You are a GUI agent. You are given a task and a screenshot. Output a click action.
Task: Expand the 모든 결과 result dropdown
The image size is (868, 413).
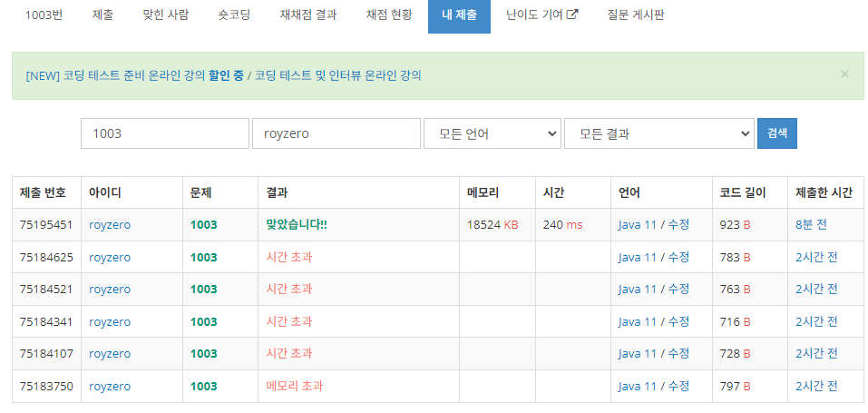pos(658,133)
